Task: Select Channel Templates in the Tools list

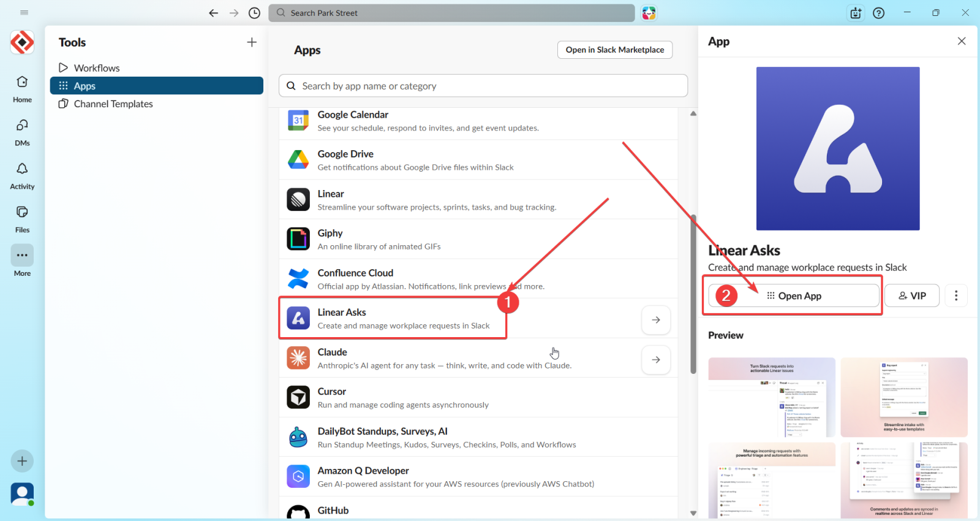Action: [x=157, y=104]
